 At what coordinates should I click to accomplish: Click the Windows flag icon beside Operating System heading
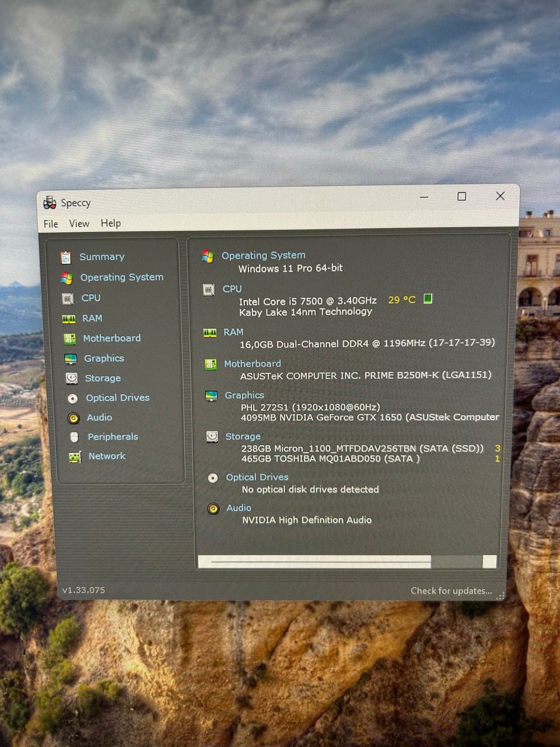coord(208,256)
